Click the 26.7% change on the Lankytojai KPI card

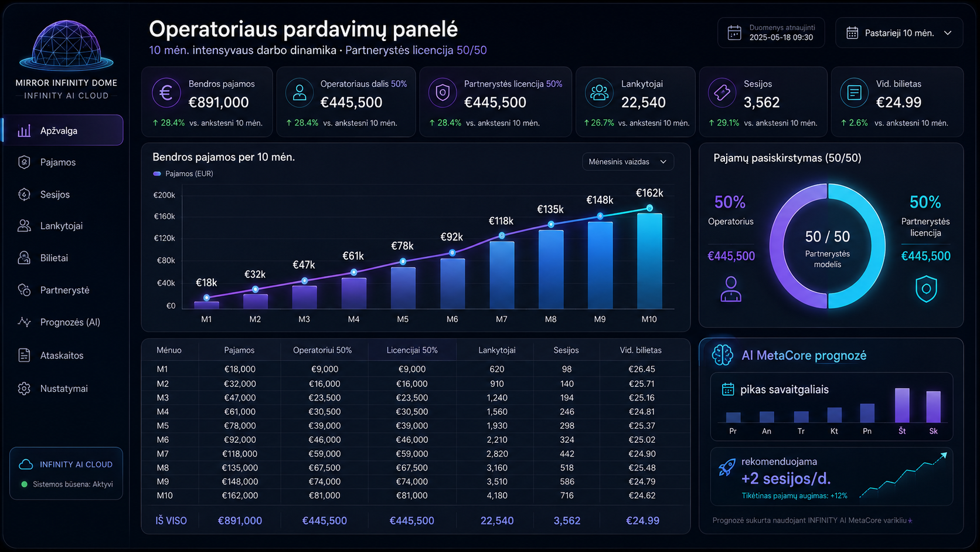[x=599, y=123]
